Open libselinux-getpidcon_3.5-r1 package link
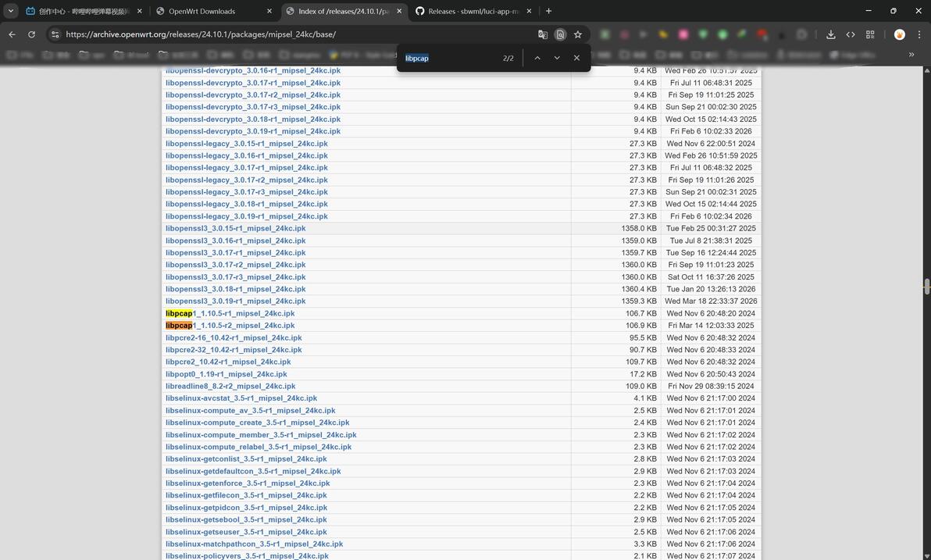The height and width of the screenshot is (560, 931). pos(246,508)
